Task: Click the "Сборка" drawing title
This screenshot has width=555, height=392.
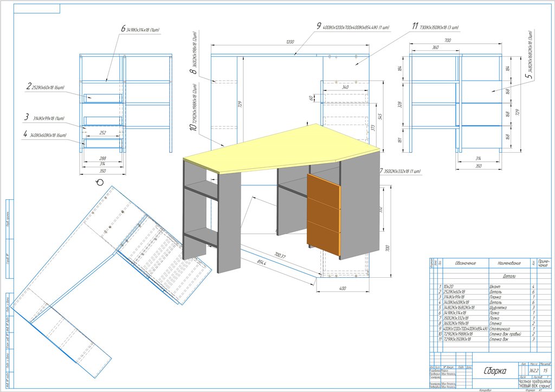Action: [x=495, y=371]
